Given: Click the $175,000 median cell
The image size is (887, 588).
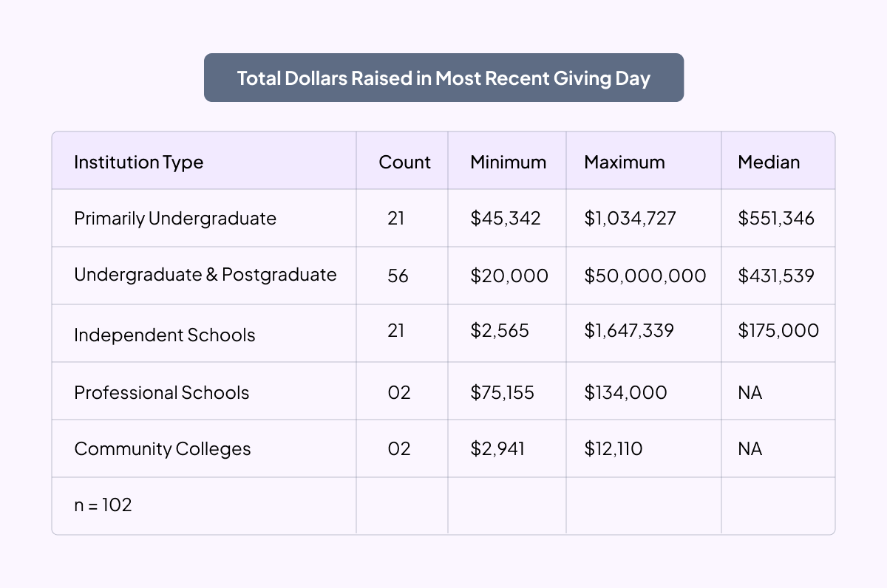Looking at the screenshot, I should tap(778, 330).
